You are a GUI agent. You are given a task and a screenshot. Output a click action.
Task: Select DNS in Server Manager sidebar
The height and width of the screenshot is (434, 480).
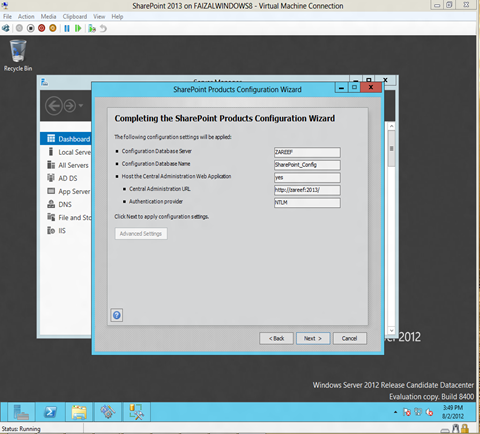click(x=66, y=204)
